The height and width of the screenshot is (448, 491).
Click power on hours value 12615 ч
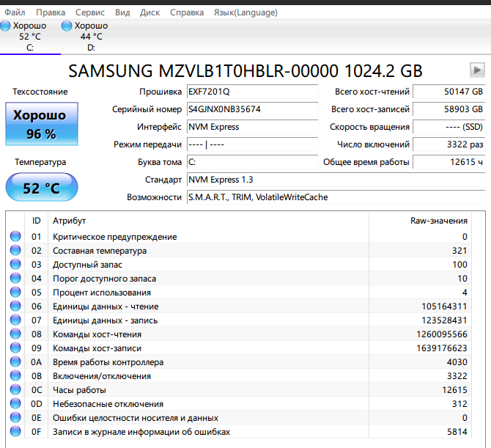(x=449, y=162)
